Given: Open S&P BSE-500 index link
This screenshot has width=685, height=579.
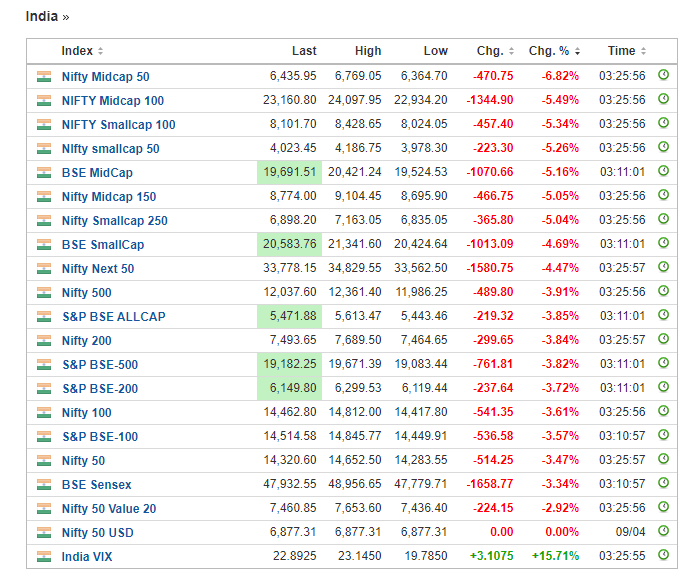Looking at the screenshot, I should 100,364.
